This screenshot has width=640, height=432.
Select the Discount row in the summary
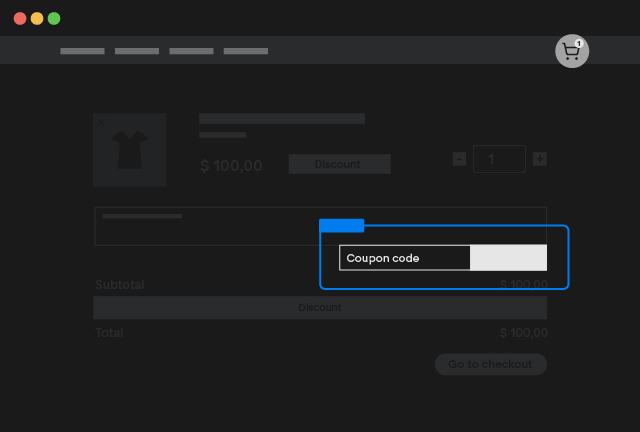320,307
